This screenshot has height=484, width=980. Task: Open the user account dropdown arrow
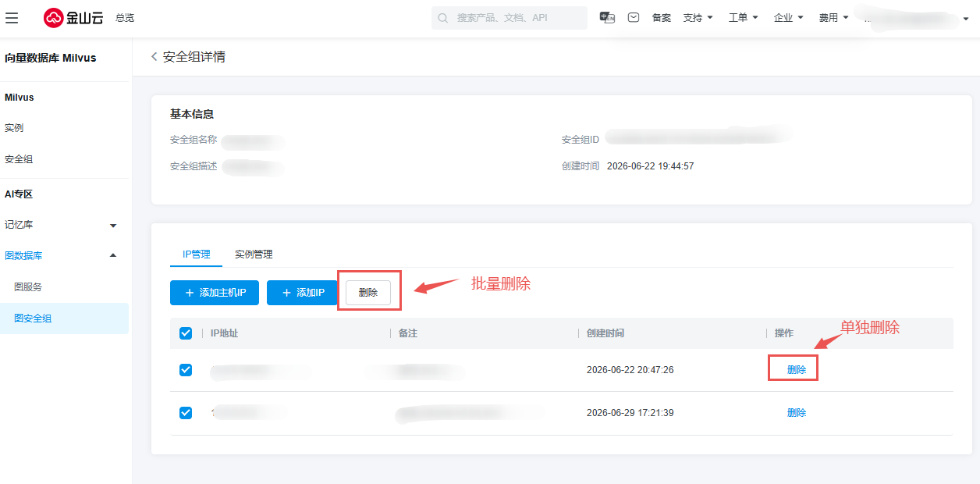966,19
